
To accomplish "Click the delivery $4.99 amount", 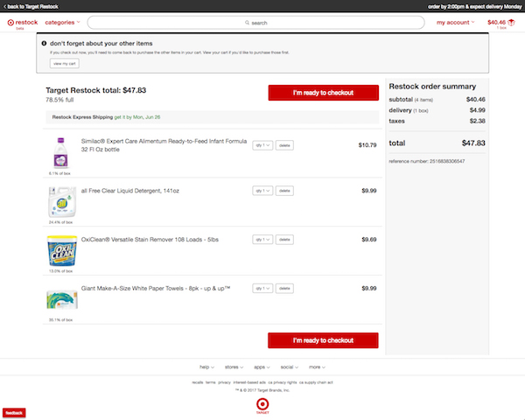I will [478, 110].
